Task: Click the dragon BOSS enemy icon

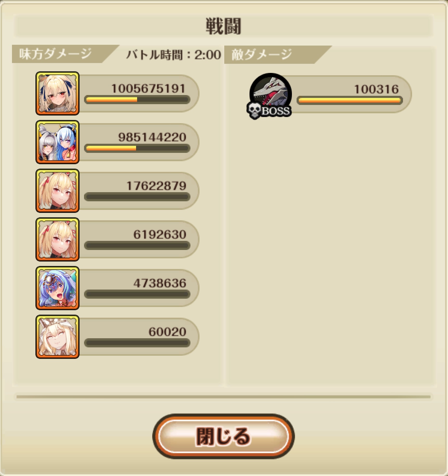Action: tap(271, 91)
